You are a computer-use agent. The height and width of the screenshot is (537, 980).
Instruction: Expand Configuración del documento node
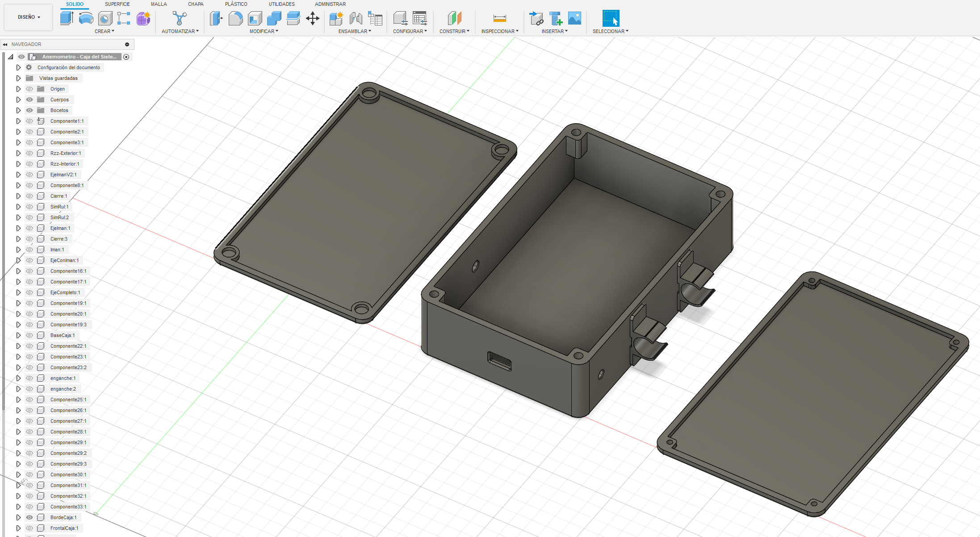pos(18,67)
